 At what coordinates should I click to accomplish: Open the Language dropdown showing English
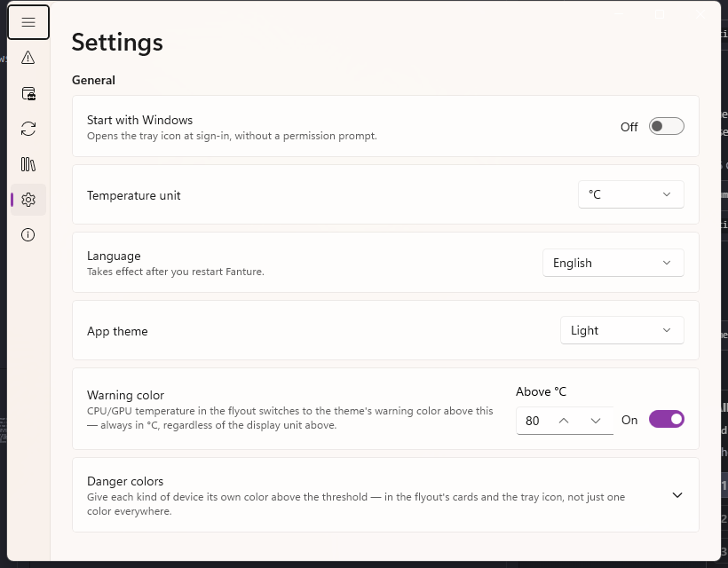(613, 263)
